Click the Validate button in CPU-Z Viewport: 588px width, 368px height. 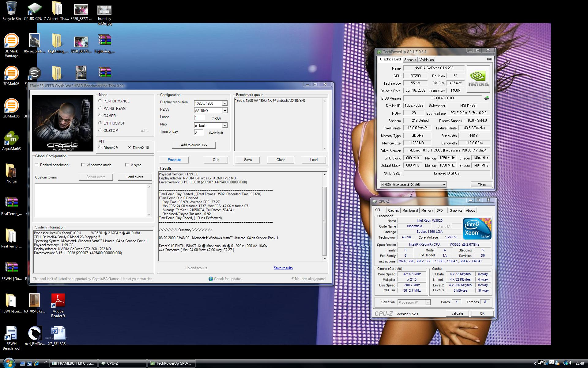pyautogui.click(x=457, y=313)
